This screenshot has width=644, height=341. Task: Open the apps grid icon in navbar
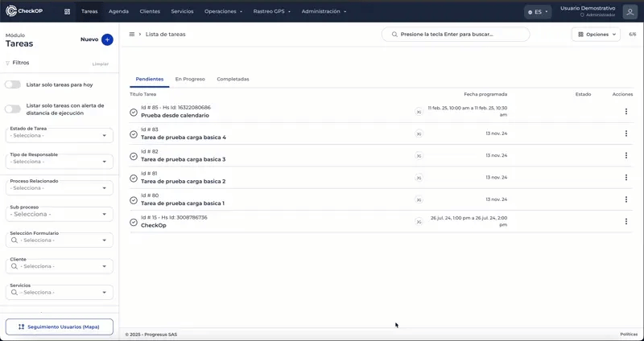[67, 12]
